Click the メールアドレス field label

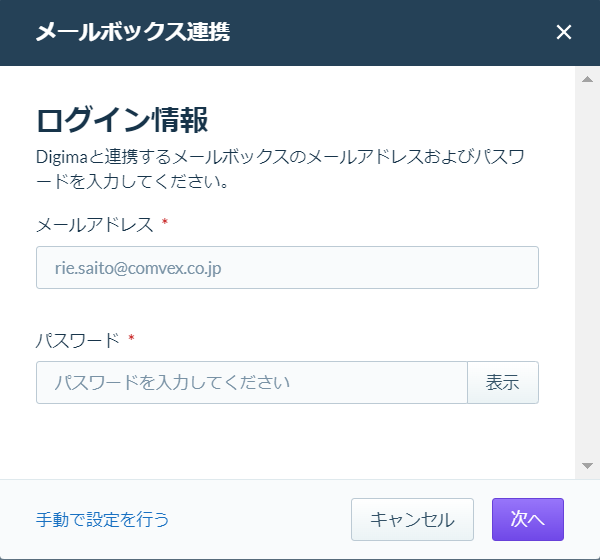[x=95, y=224]
